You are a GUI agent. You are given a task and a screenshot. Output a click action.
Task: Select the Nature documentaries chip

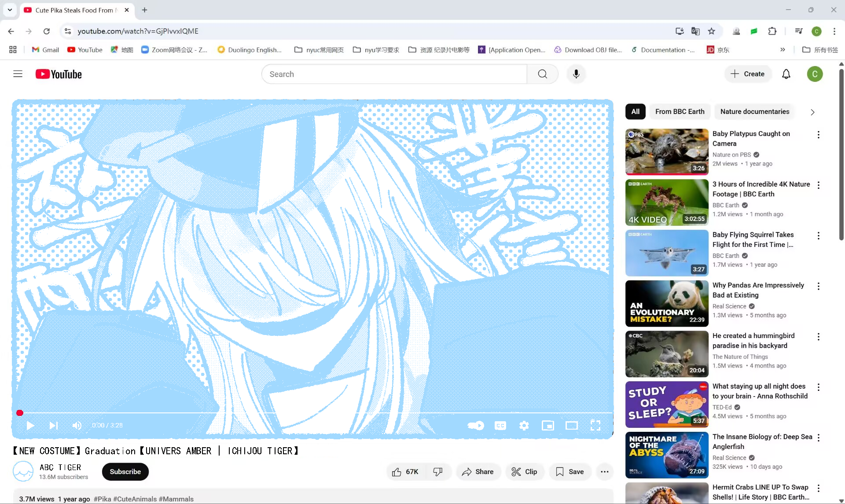point(754,112)
